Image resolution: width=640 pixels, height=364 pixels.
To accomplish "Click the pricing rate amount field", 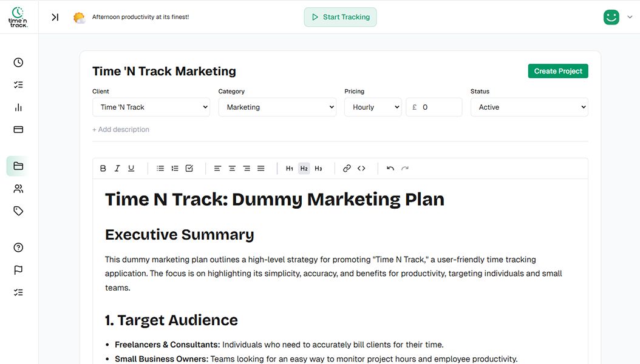I will 434,107.
